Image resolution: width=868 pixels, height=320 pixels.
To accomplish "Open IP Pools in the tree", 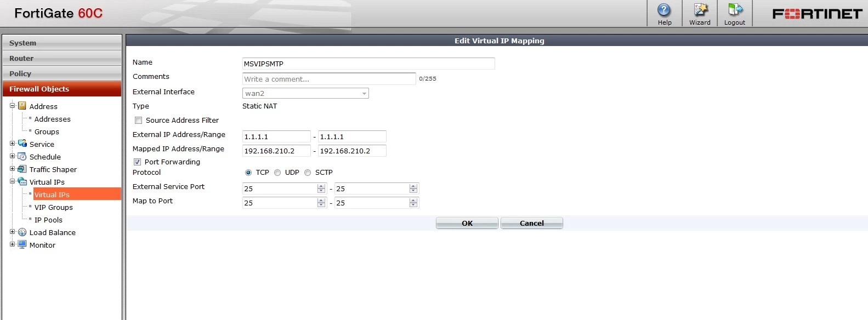I will 48,220.
